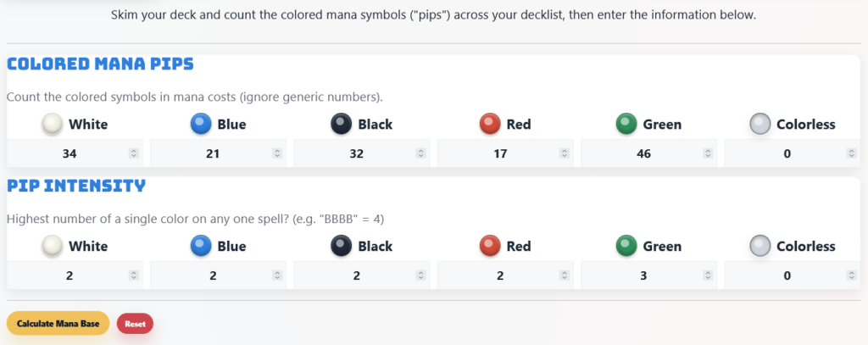Focus the White pip intensity input field
Viewport: 868px width, 345px height.
[x=70, y=275]
